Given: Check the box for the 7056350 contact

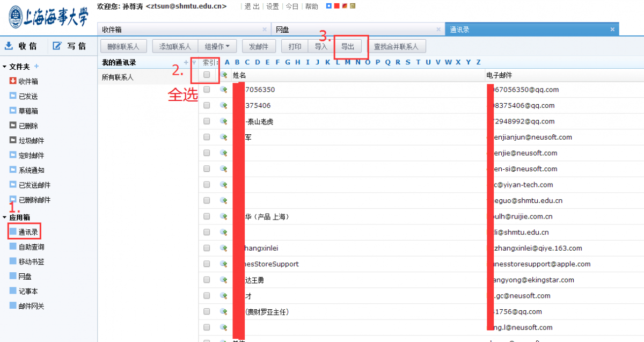Looking at the screenshot, I should click(x=207, y=90).
